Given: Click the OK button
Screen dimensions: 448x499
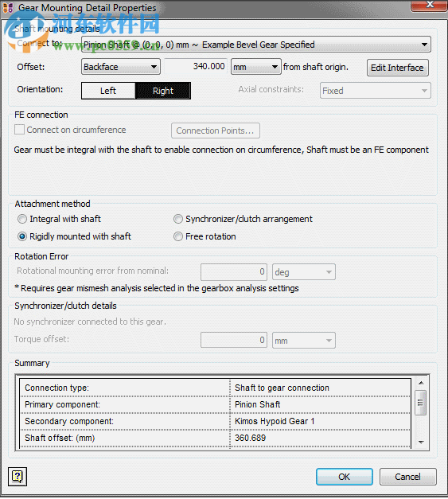Looking at the screenshot, I should 345,477.
